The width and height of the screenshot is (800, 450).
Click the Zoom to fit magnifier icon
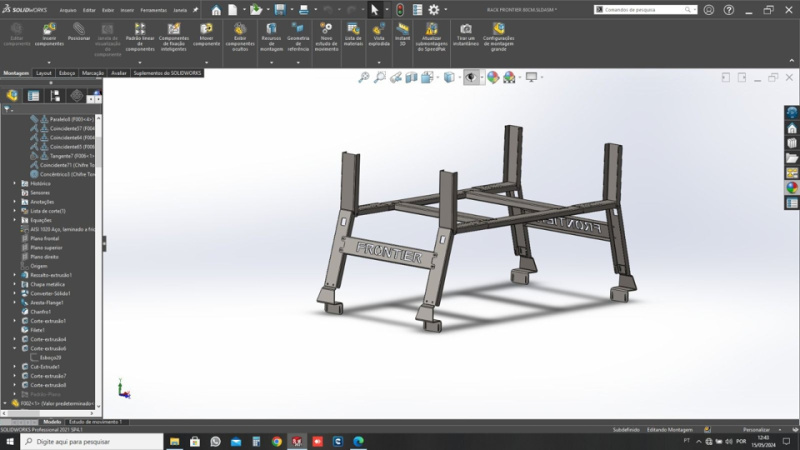[364, 77]
